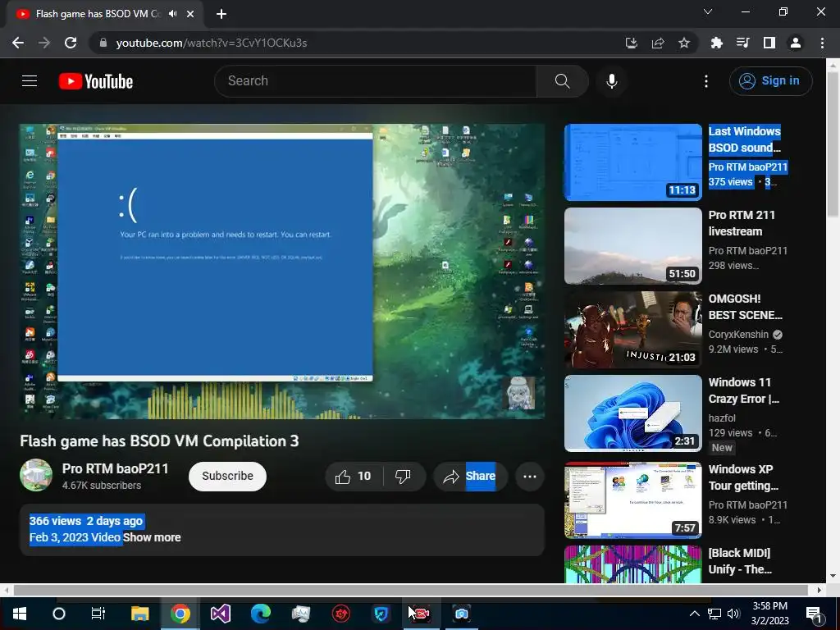Open Cortana search circle on taskbar
The width and height of the screenshot is (840, 630).
click(59, 614)
